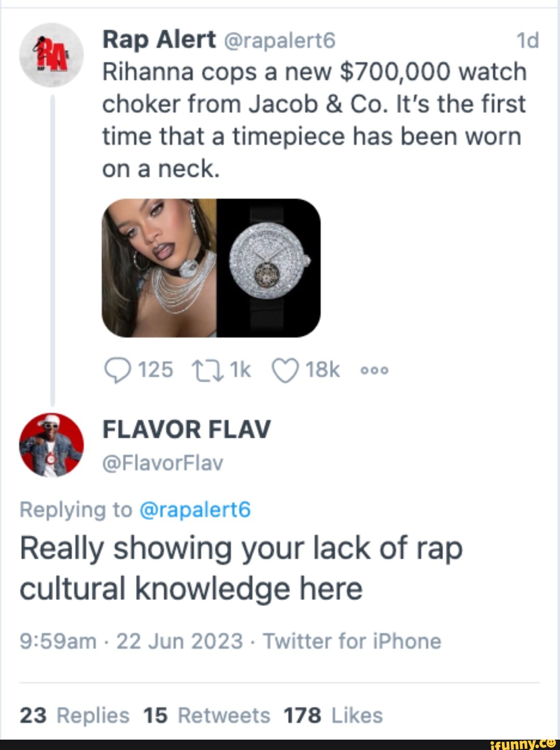
Task: Open the diamond watch photo
Action: (x=269, y=268)
